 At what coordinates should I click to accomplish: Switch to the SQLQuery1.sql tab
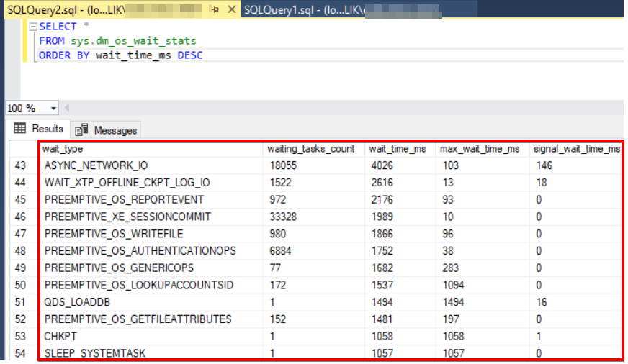click(359, 9)
